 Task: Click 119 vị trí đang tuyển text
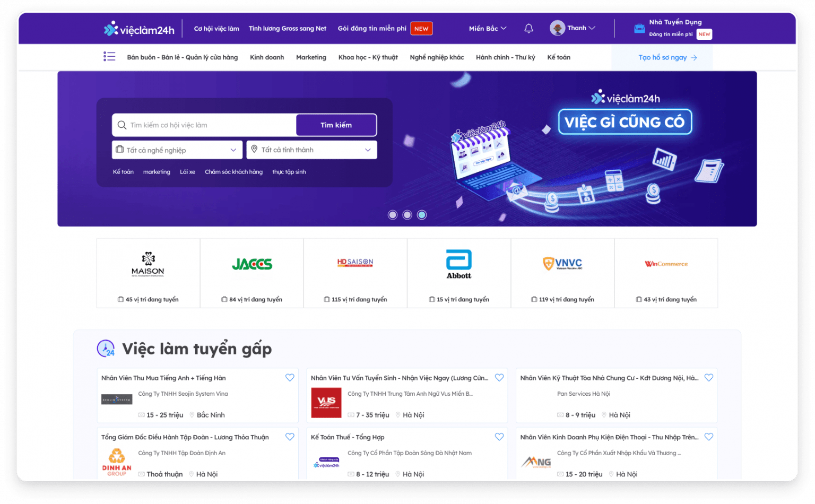[567, 300]
